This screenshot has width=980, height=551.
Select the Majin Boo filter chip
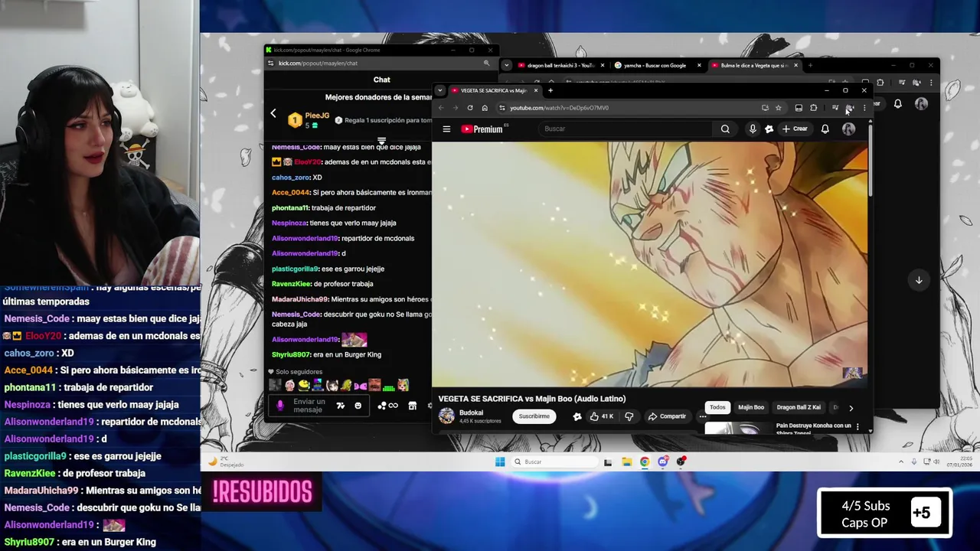[x=751, y=407]
